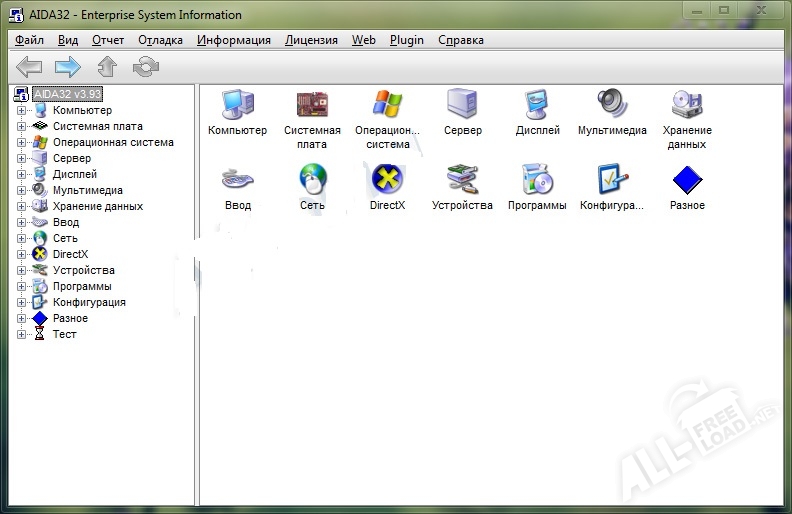792x514 pixels.
Task: Open the Разное blue diamond icon
Action: (687, 180)
